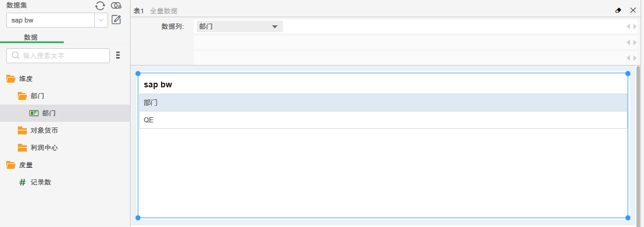This screenshot has width=644, height=227.
Task: Close the 表1 binding panel
Action: click(633, 10)
